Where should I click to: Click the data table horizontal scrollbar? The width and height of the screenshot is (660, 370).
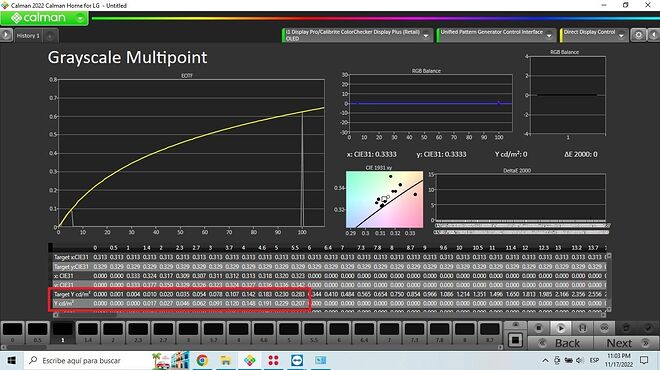tap(329, 315)
